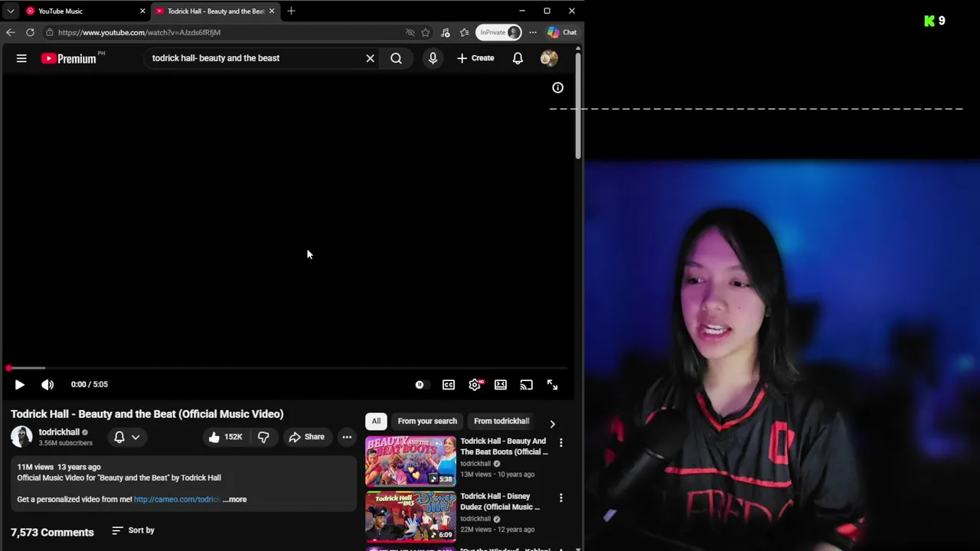Open options for Disney Dudez video
The image size is (980, 551).
pos(560,498)
